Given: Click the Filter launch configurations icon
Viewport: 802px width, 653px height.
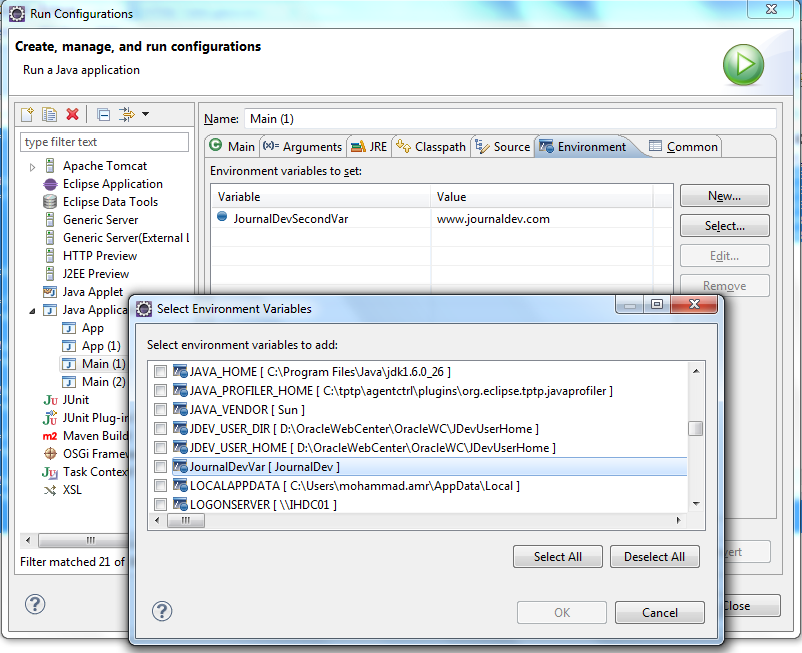Looking at the screenshot, I should point(126,114).
